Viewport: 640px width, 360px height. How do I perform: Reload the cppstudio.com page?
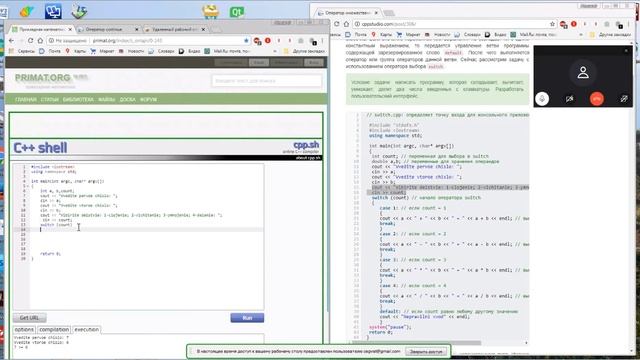(x=337, y=24)
